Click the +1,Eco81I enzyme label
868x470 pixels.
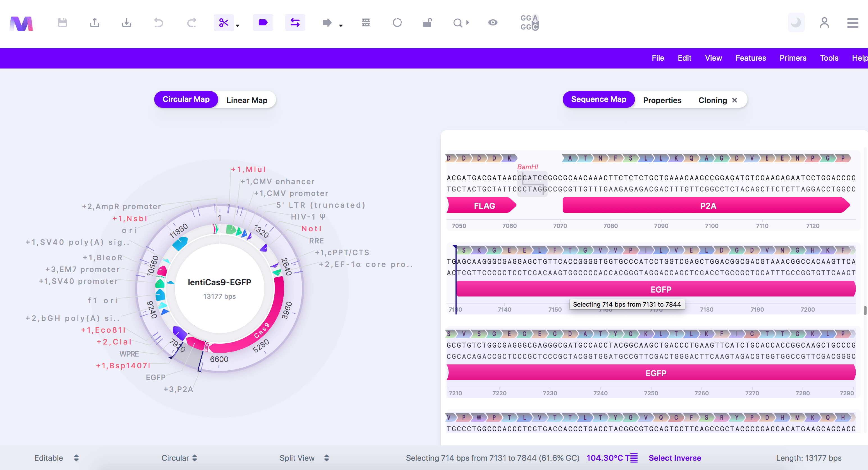(x=103, y=330)
